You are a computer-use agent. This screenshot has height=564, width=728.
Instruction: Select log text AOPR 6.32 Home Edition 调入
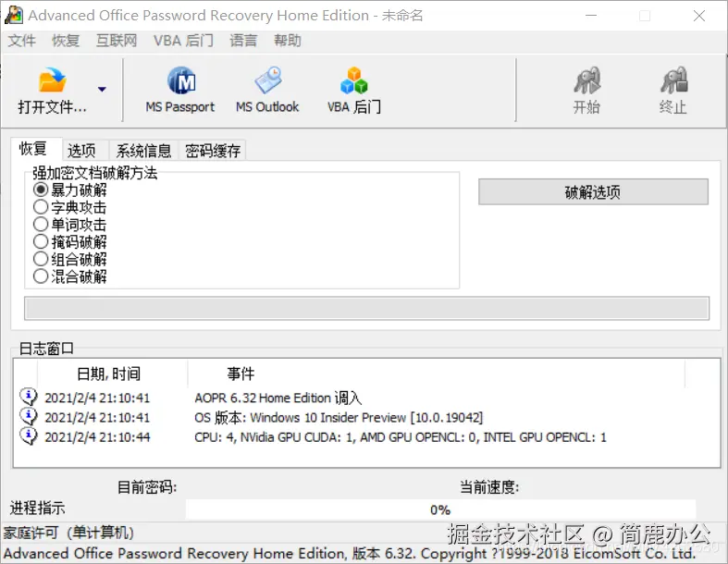[x=278, y=398]
